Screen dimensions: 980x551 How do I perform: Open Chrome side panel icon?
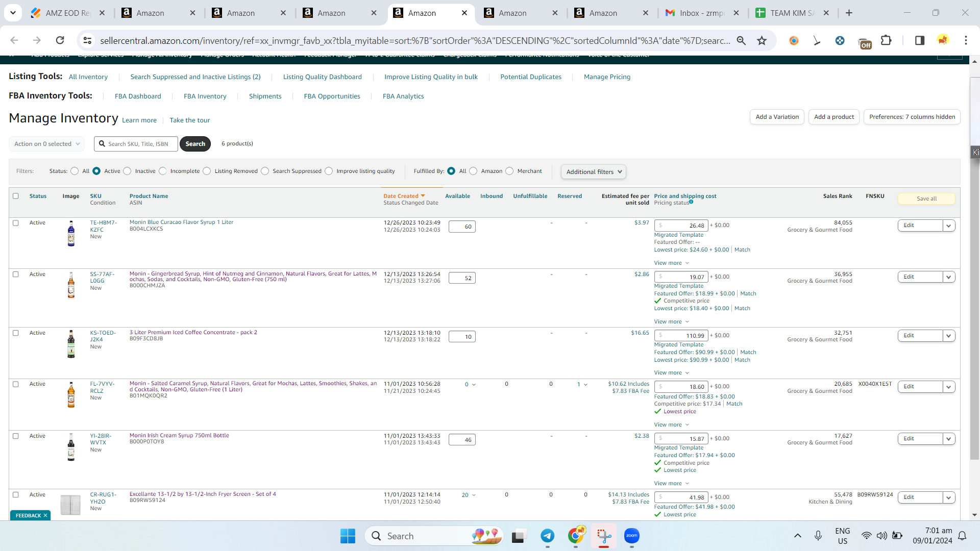(920, 40)
